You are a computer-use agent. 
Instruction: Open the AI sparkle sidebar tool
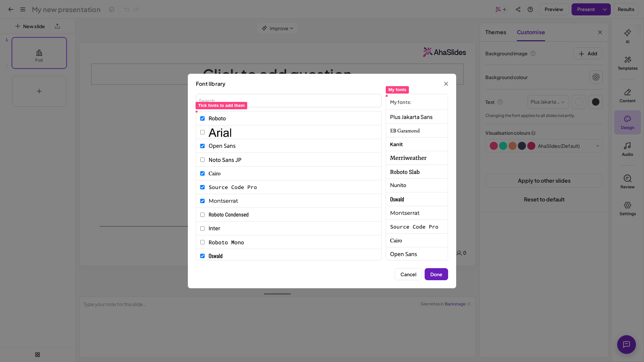point(627,36)
